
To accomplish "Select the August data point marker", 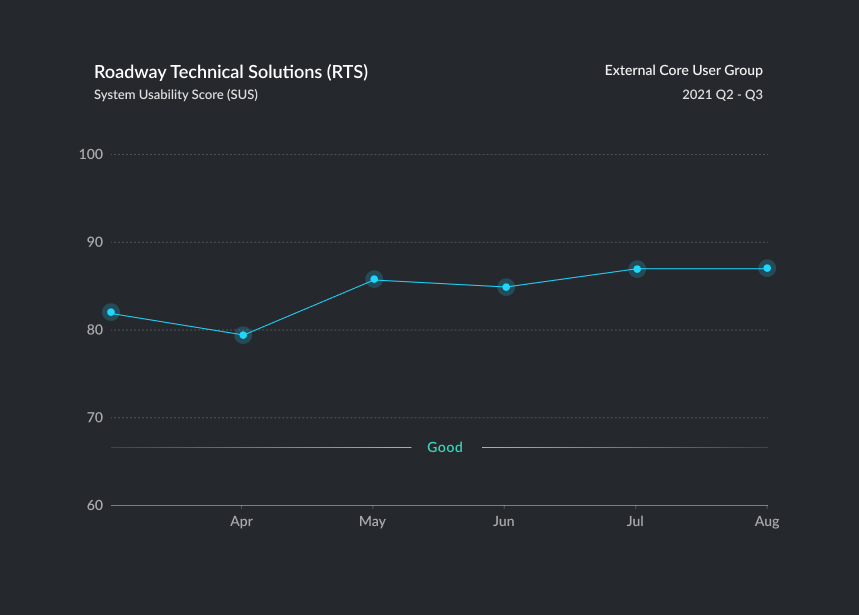I will 767,268.
